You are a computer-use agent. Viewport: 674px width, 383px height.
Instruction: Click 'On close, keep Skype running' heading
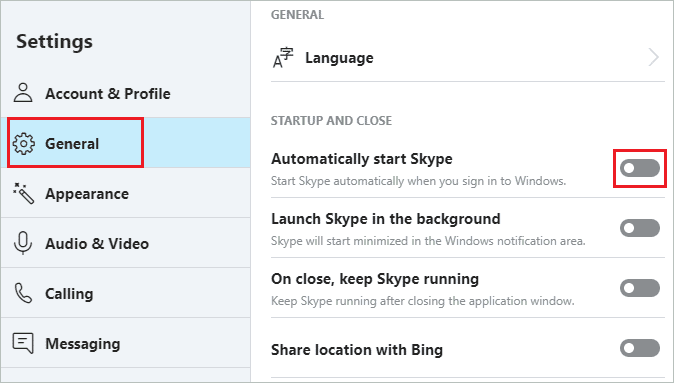(375, 279)
